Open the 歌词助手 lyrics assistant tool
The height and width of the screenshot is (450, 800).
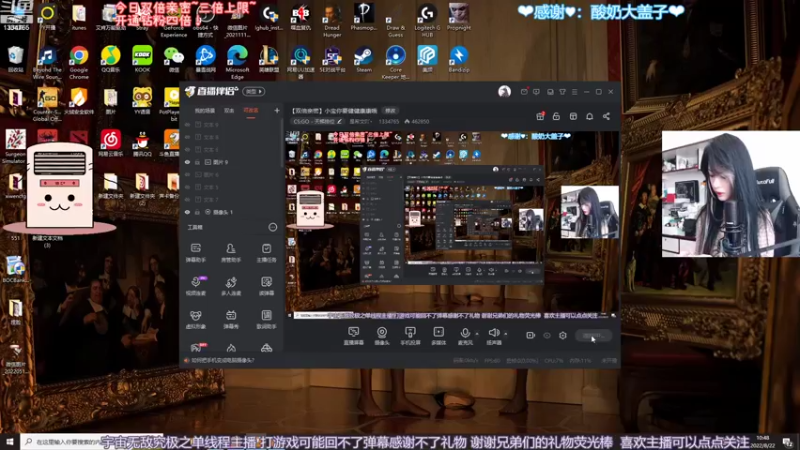[x=266, y=319]
